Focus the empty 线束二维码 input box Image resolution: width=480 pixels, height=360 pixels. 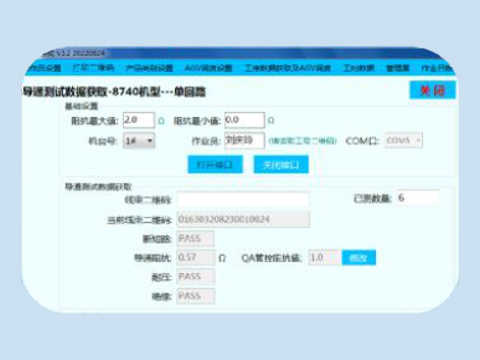click(243, 200)
